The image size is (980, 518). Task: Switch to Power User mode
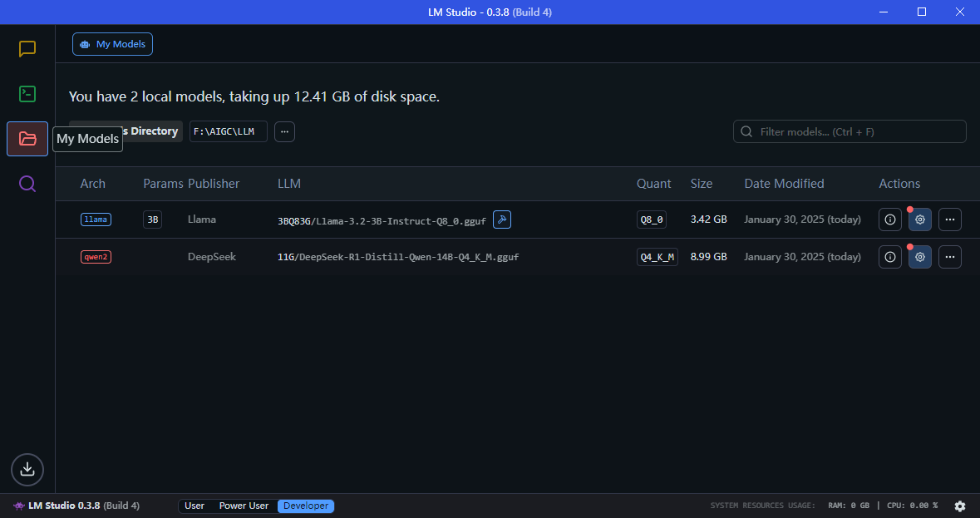point(244,506)
